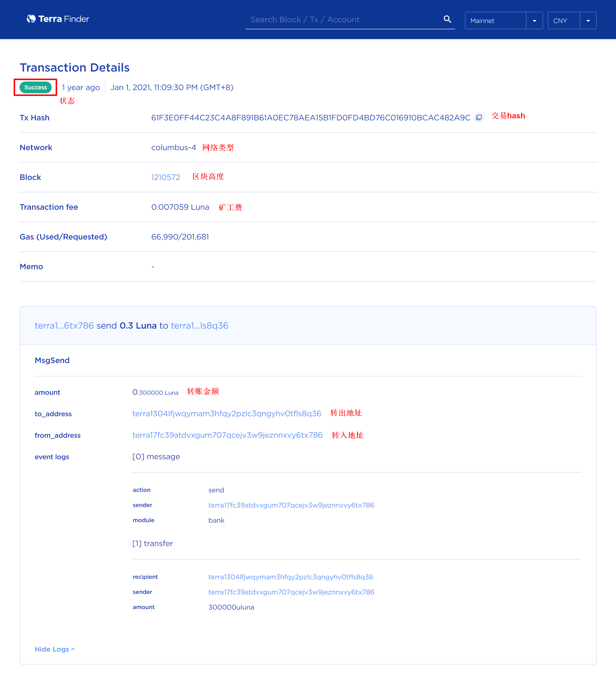This screenshot has width=616, height=696.
Task: Open the from_address link
Action: pyautogui.click(x=227, y=435)
